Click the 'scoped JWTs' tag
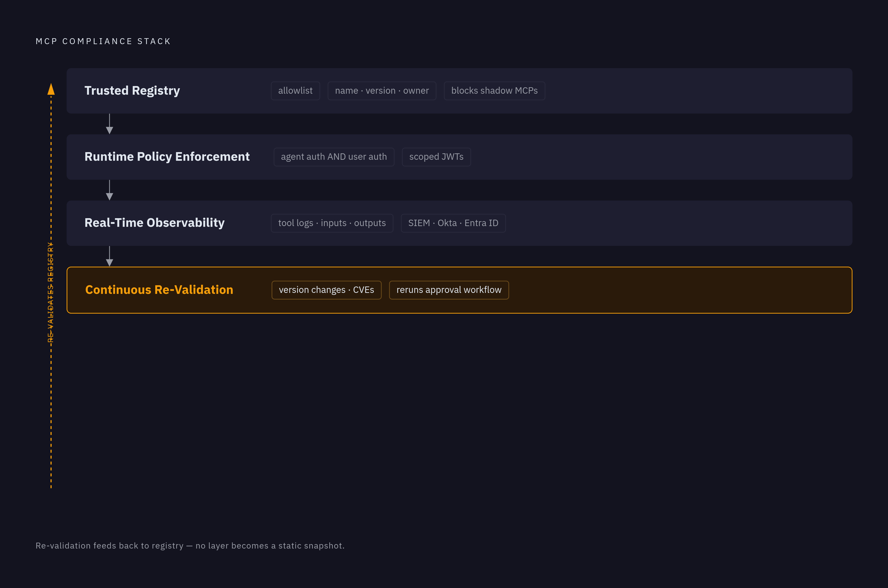 coord(436,157)
